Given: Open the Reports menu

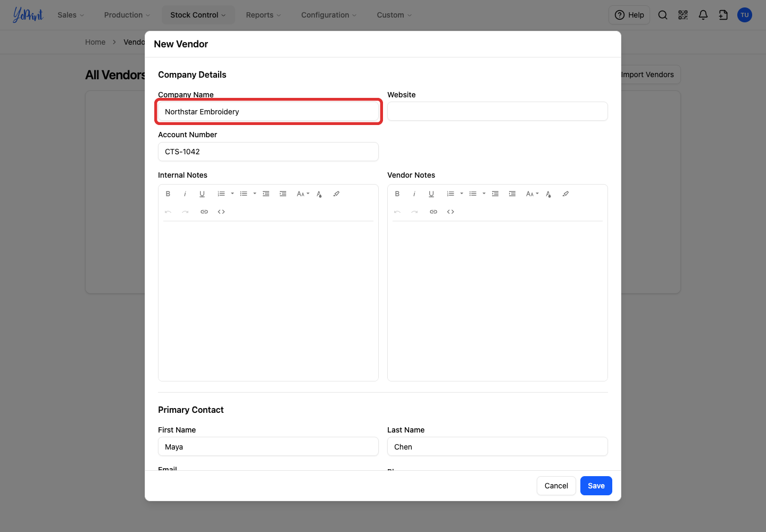Looking at the screenshot, I should click(263, 15).
